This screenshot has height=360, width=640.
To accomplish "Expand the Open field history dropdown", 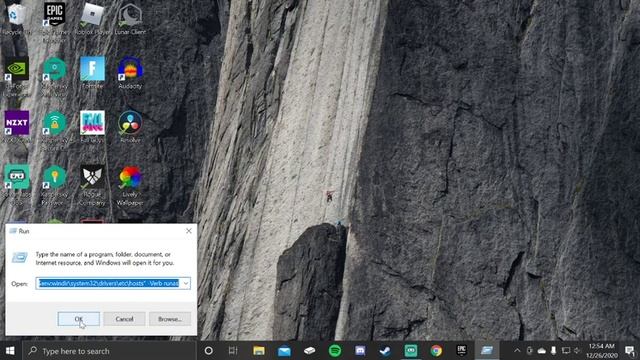I will (186, 283).
